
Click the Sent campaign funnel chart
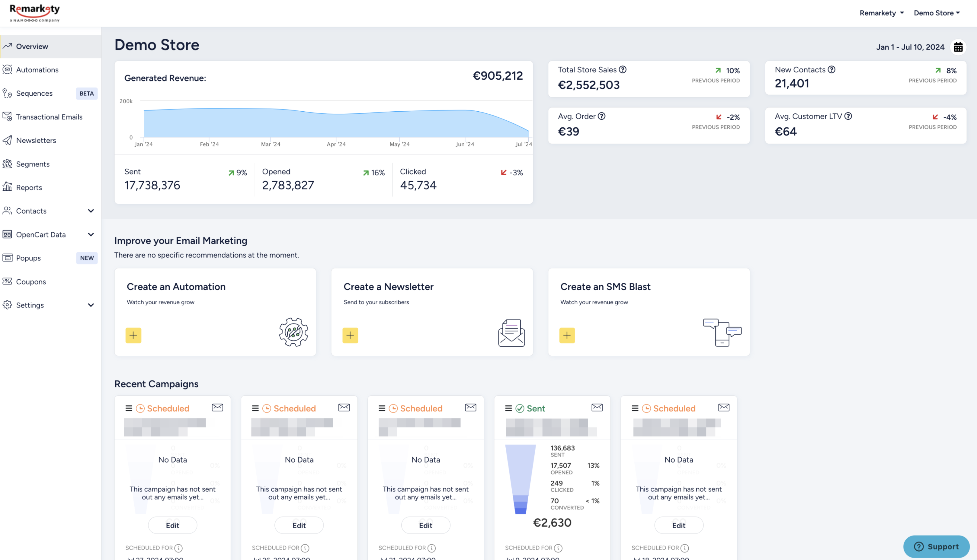[x=520, y=479]
